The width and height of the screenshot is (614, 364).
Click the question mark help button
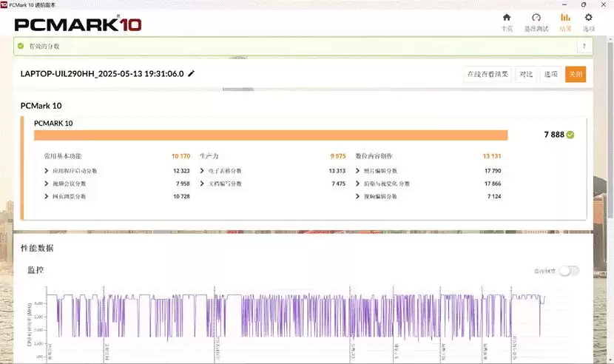click(x=584, y=46)
